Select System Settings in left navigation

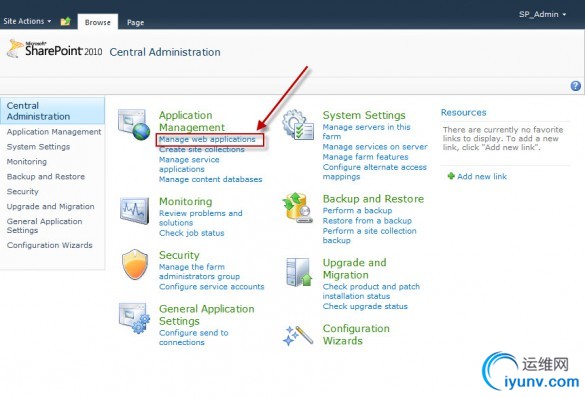point(38,147)
